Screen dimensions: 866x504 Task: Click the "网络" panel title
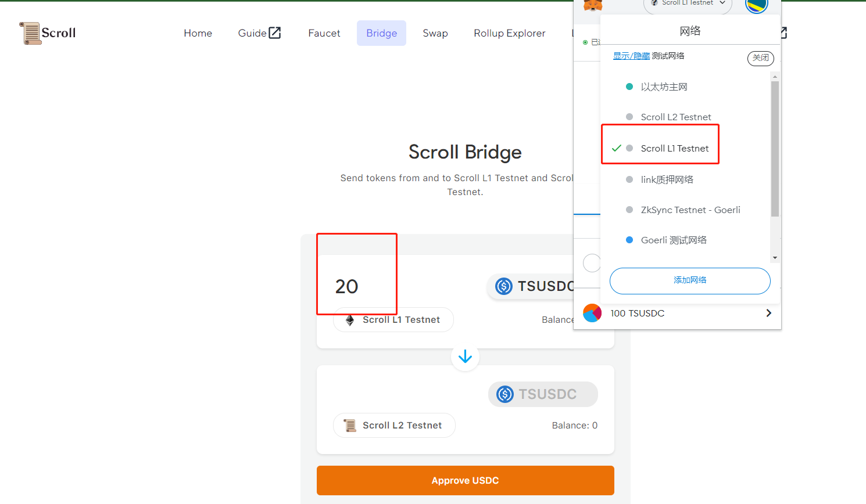pyautogui.click(x=690, y=31)
